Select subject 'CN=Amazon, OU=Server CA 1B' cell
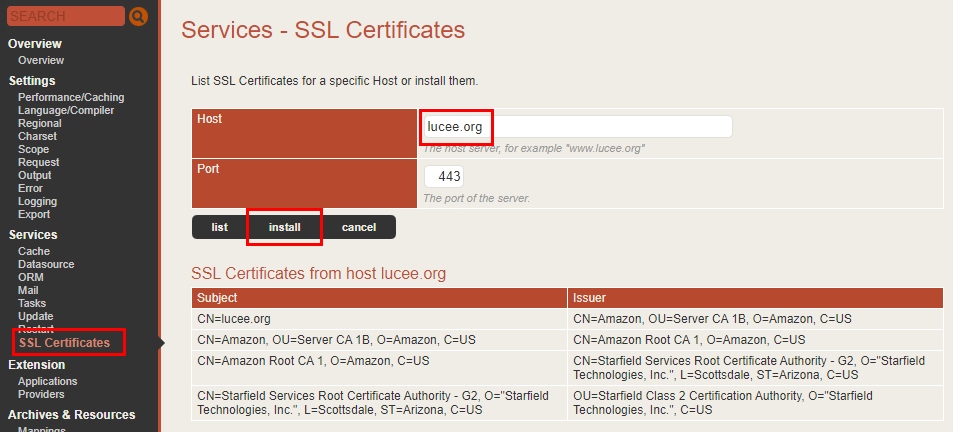This screenshot has height=432, width=953. 379,340
